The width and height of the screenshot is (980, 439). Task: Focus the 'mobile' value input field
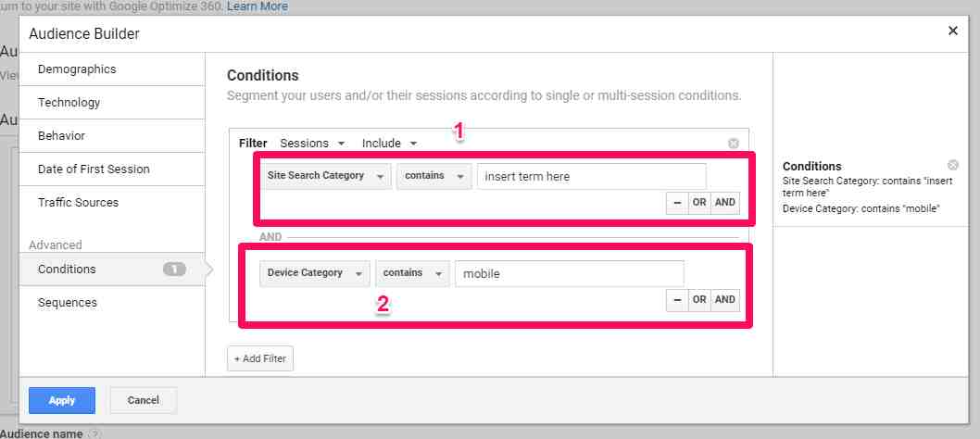coord(569,273)
